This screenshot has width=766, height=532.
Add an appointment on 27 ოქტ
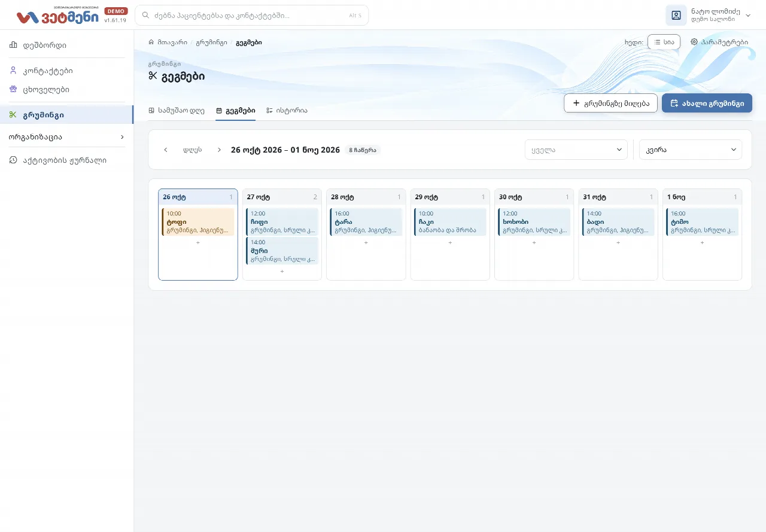[282, 271]
